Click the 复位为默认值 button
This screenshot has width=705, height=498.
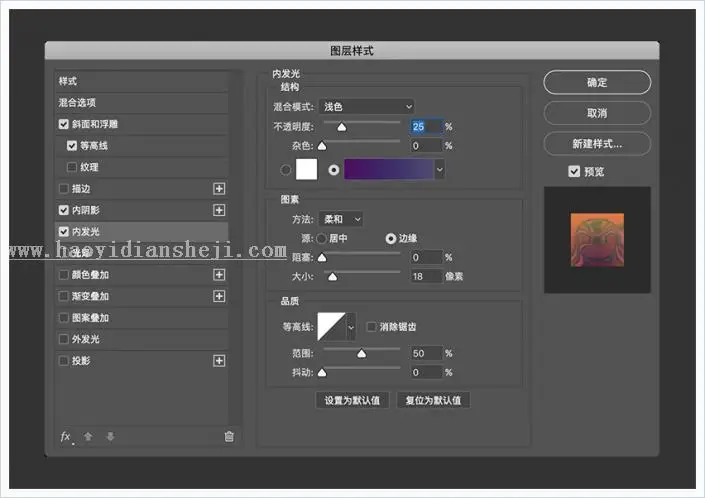click(433, 400)
